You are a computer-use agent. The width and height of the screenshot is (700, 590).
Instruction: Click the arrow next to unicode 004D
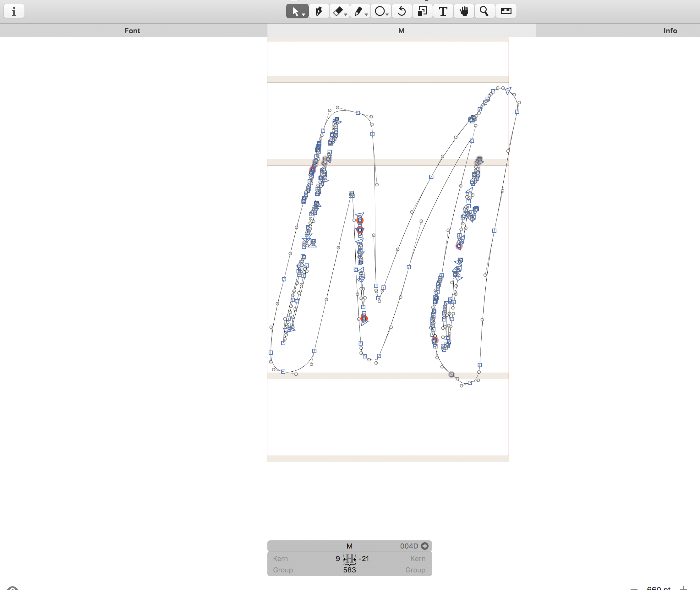[x=424, y=546]
